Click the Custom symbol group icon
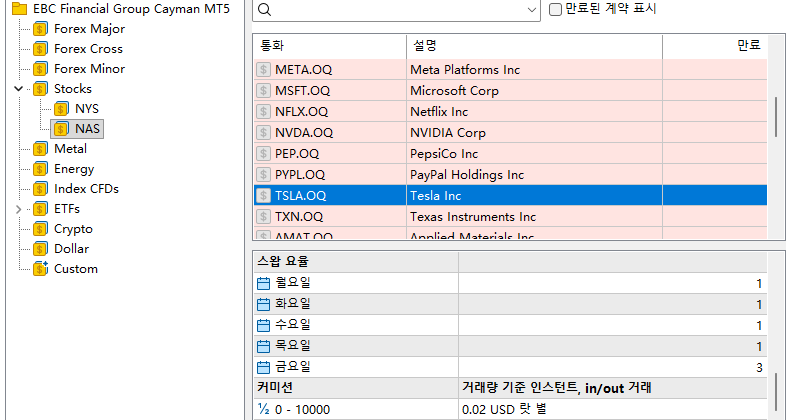This screenshot has height=420, width=786. 41,269
